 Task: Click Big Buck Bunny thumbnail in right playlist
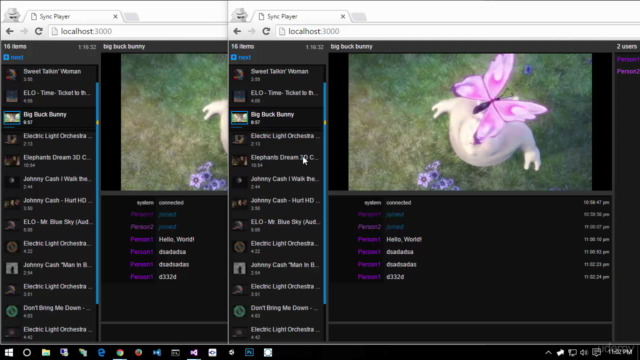click(239, 118)
